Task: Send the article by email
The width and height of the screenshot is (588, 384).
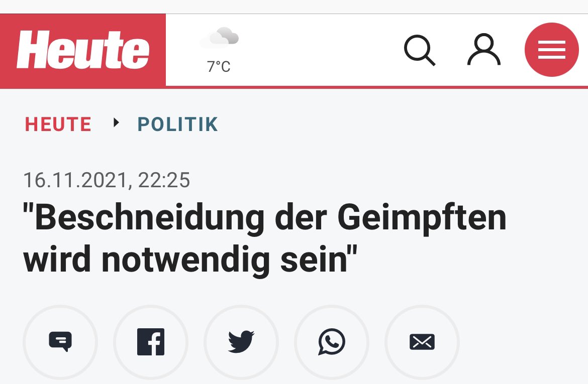Action: point(422,342)
